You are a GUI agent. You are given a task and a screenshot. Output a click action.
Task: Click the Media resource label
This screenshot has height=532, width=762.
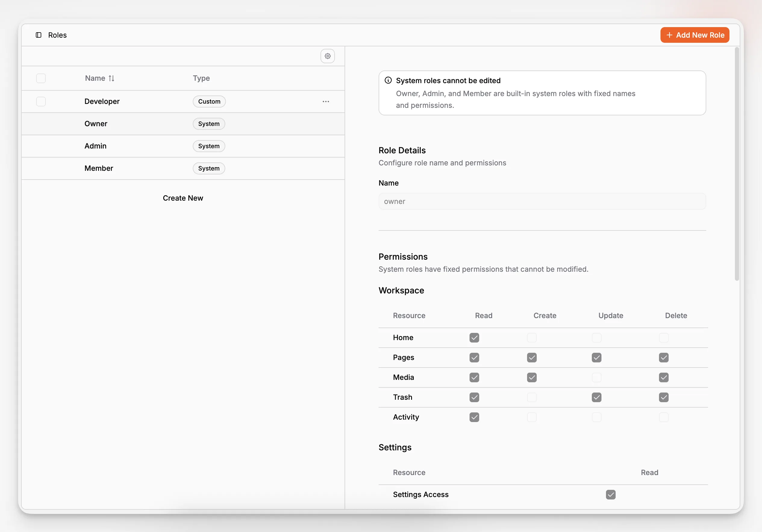click(403, 377)
